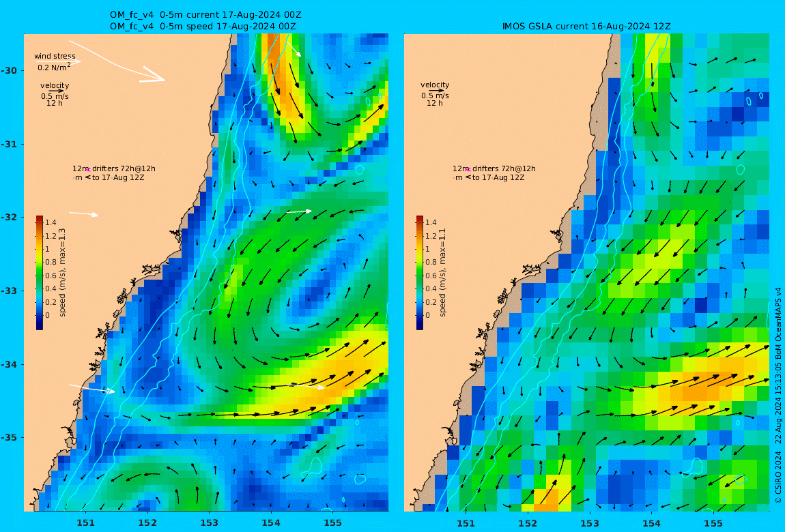Screen dimensions: 785x532
Task: Click the 'velocity' label in right panel
Action: 435,85
